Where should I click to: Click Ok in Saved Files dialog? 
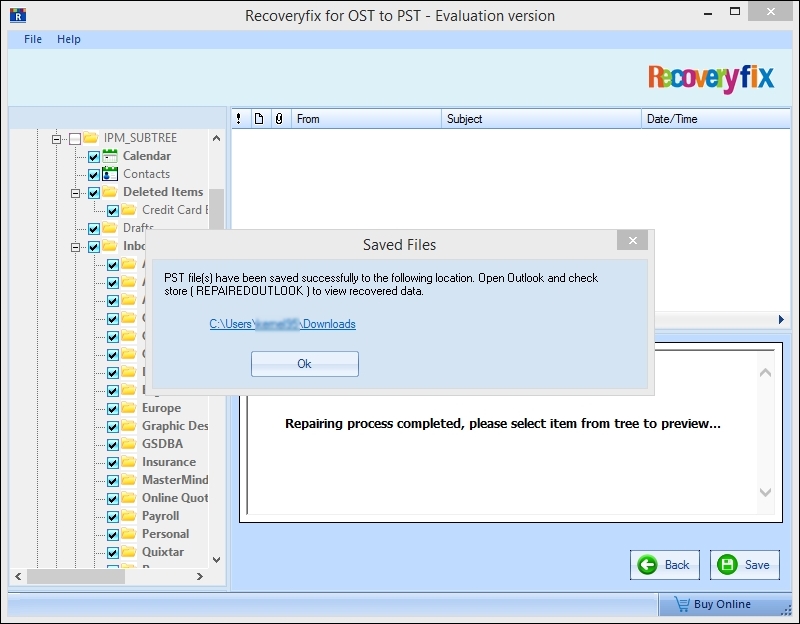305,364
